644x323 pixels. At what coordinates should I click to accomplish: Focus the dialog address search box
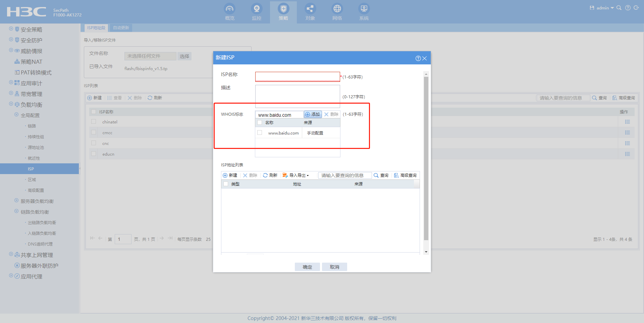[x=345, y=175]
